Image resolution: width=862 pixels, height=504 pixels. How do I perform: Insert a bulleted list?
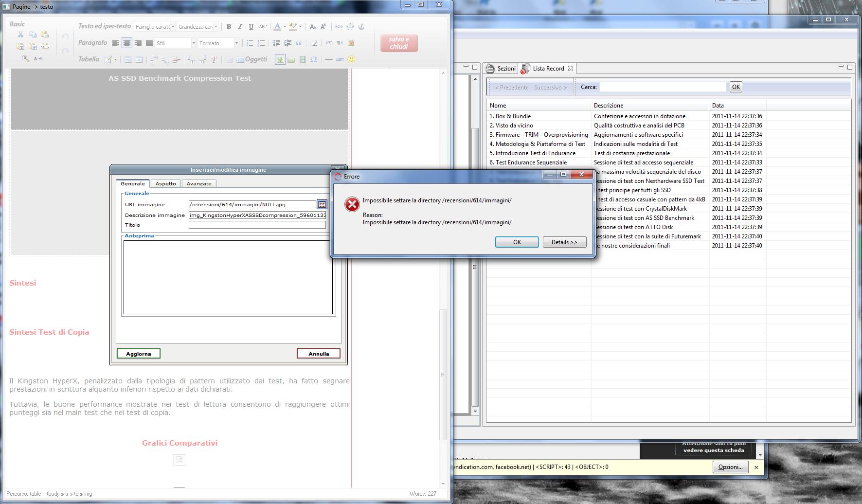point(250,43)
